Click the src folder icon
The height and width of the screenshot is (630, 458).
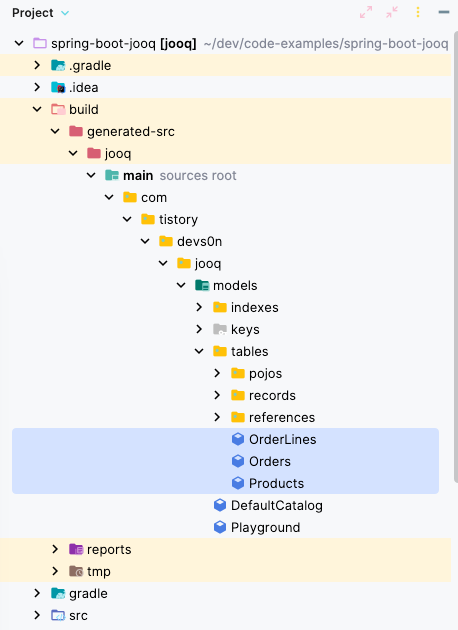[58, 615]
